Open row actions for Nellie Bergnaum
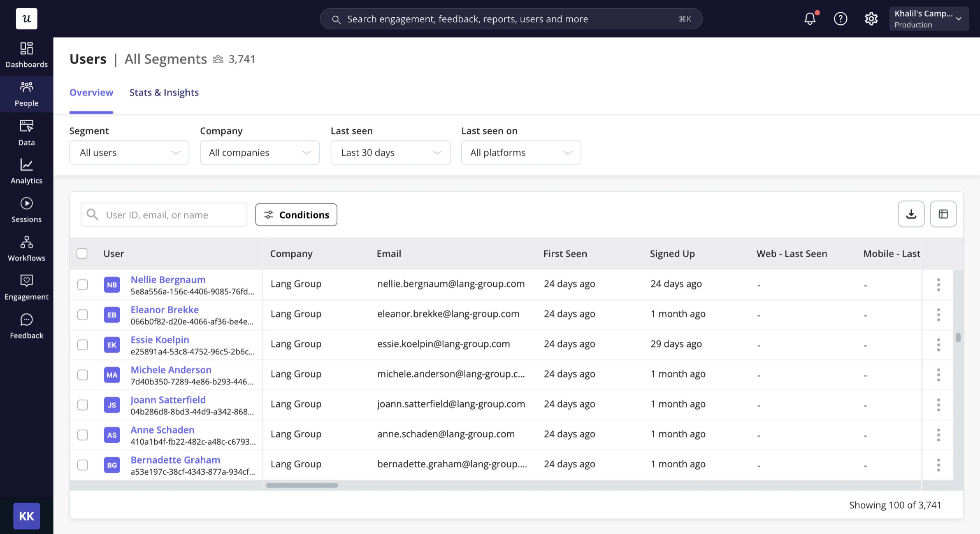The height and width of the screenshot is (534, 980). coord(938,284)
